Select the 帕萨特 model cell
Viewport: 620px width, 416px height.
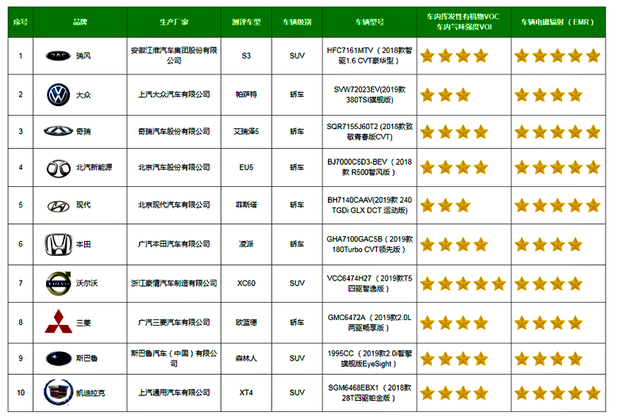[246, 93]
